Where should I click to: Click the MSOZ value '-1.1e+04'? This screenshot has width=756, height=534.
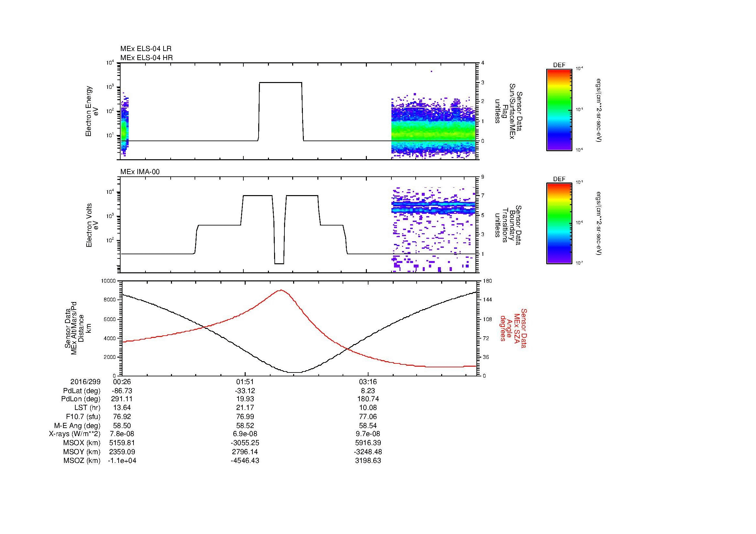coord(122,461)
